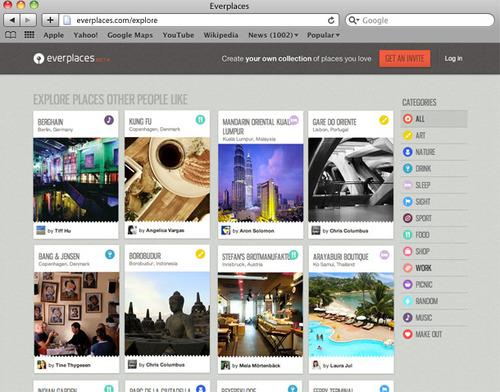Click the Borobudur card title

(x=145, y=256)
